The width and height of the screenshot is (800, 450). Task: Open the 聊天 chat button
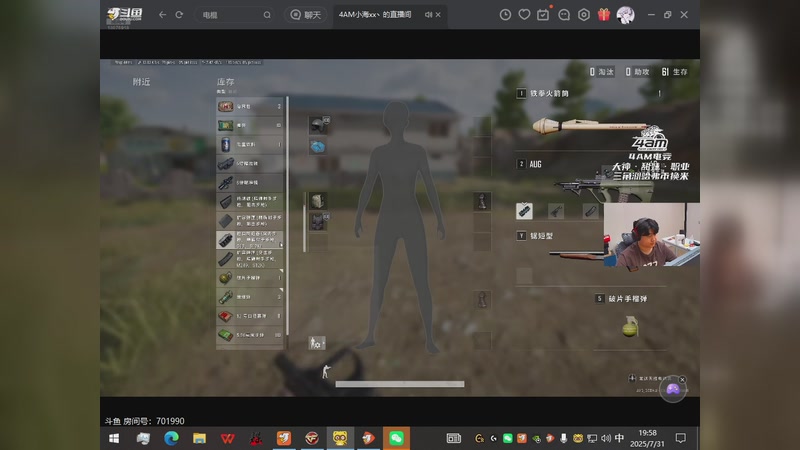[306, 15]
